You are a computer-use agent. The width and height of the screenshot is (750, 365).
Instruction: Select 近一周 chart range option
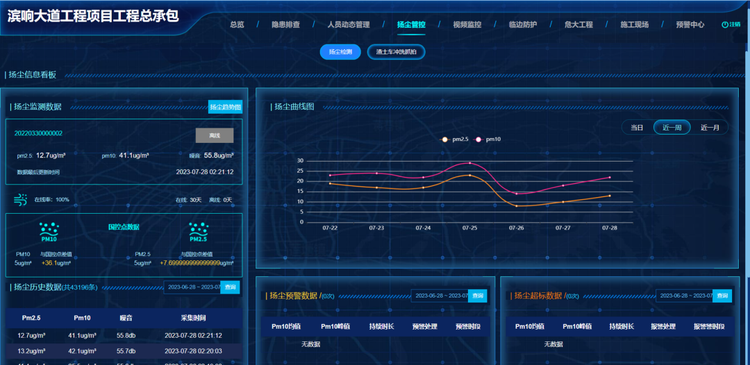click(x=672, y=128)
